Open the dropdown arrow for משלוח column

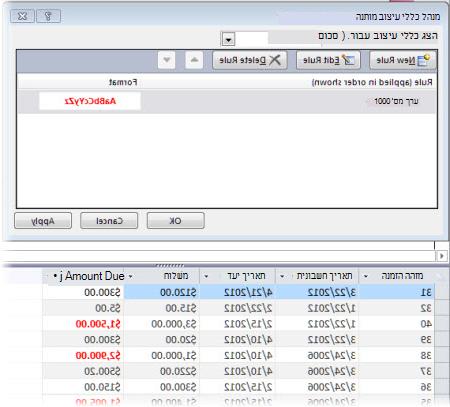pyautogui.click(x=130, y=276)
